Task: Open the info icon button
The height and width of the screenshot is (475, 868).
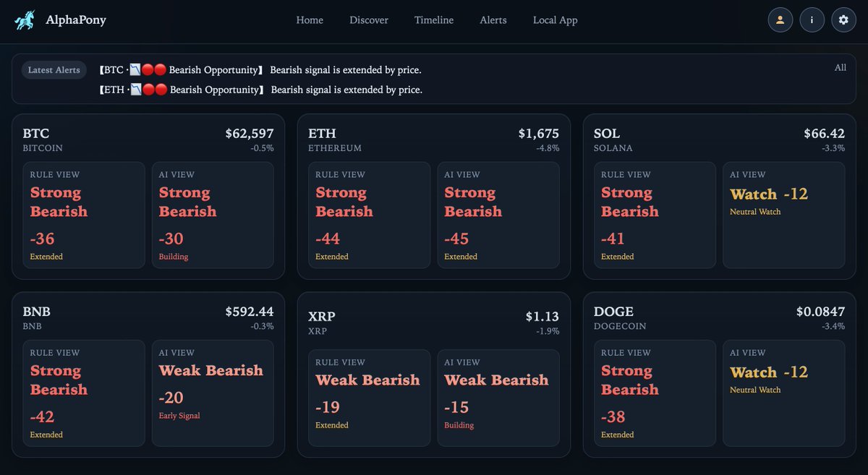Action: click(812, 20)
